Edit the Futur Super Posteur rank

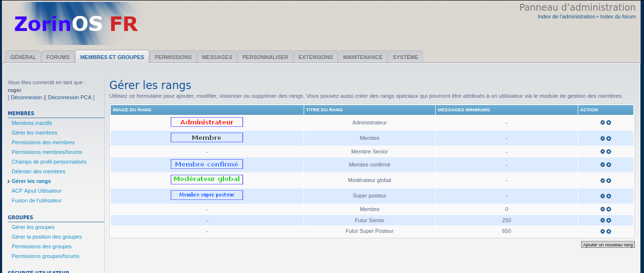click(x=602, y=231)
